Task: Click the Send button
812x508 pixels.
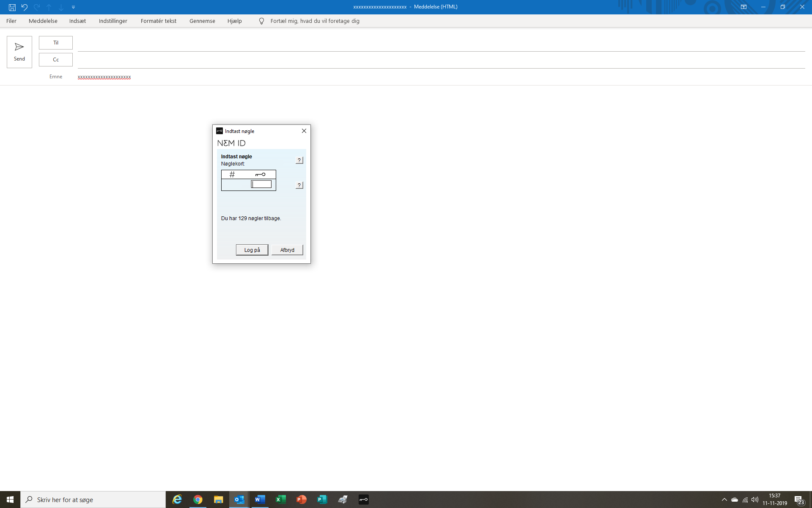Action: (19, 52)
